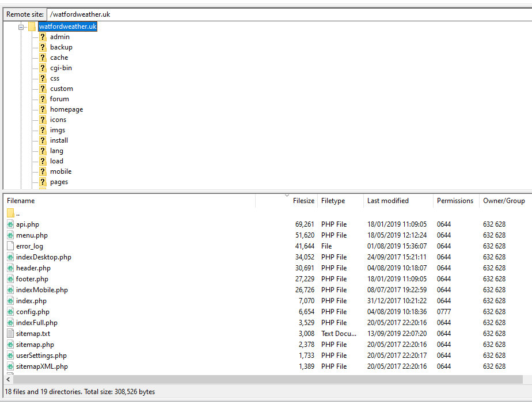Sort by the Last modified column header
Image resolution: width=532 pixels, height=405 pixels.
398,201
